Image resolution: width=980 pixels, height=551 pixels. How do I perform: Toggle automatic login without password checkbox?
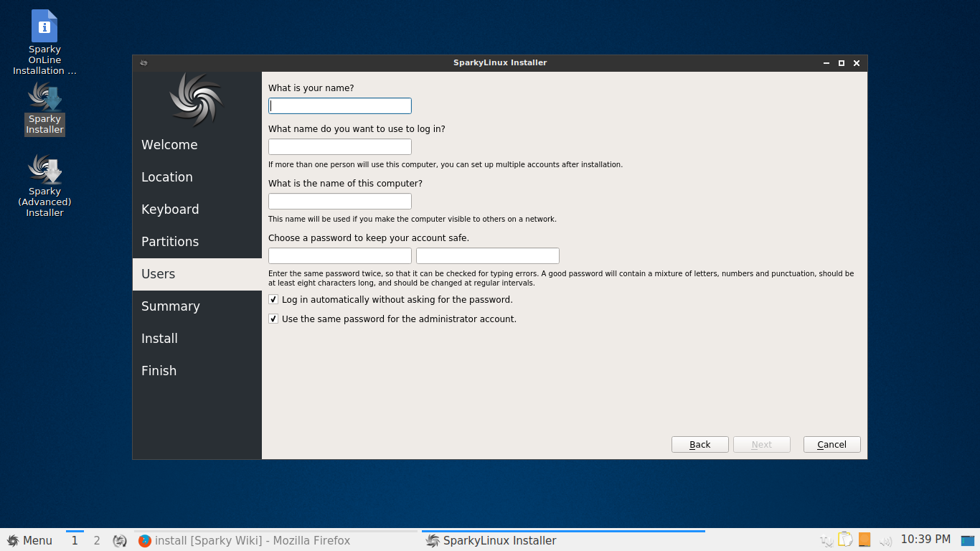pyautogui.click(x=273, y=299)
